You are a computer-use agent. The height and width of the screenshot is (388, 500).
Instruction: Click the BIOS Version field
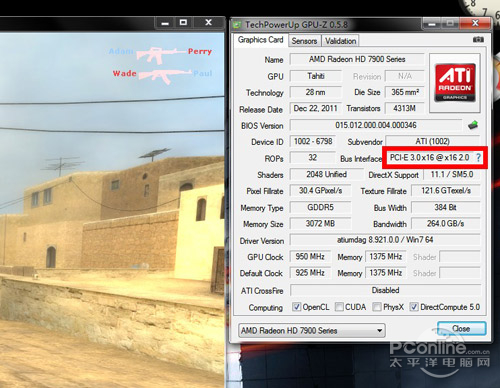[x=376, y=125]
